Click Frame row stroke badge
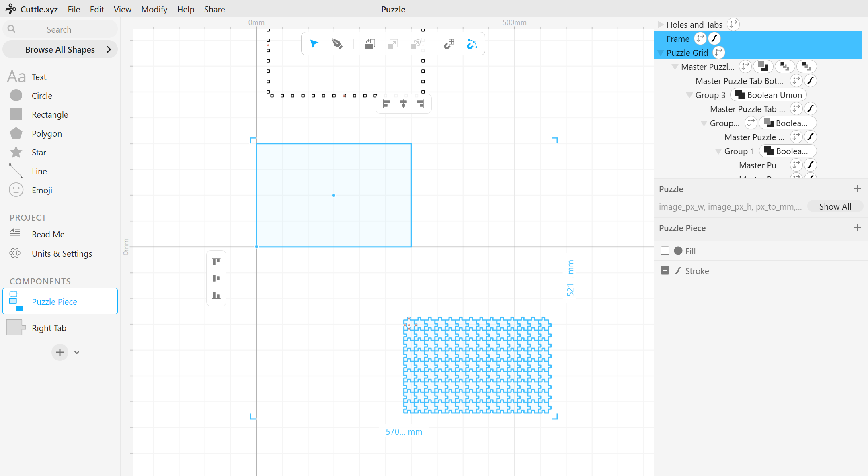The width and height of the screenshot is (868, 476). 714,38
